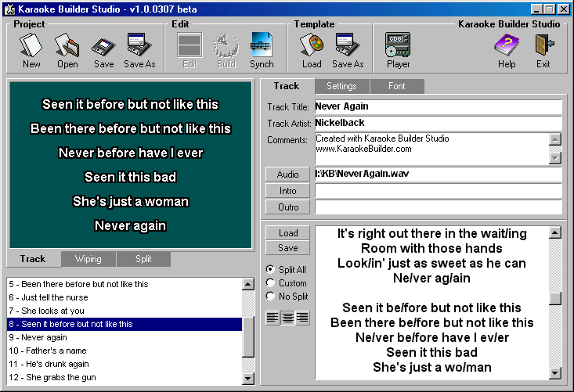Select line 5 - Been there before but not like this
The width and height of the screenshot is (574, 392).
pos(125,284)
